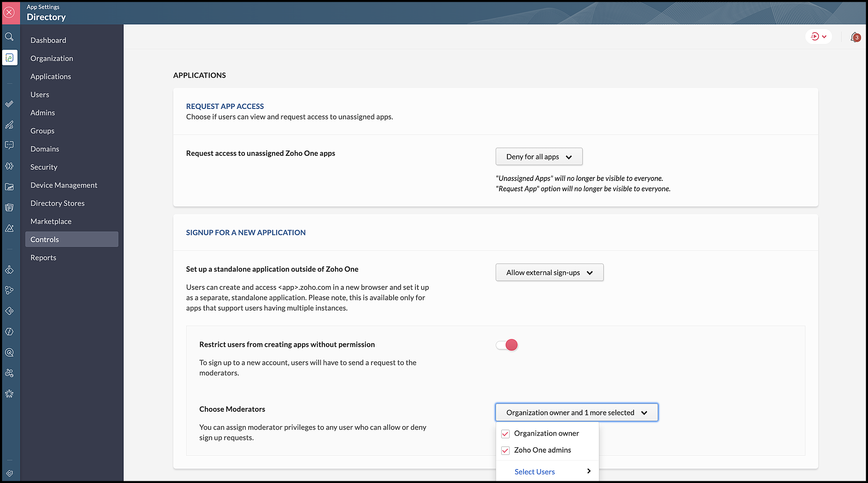The image size is (868, 483).
Task: Open the lightning bolt hexagon app icon
Action: 9,332
